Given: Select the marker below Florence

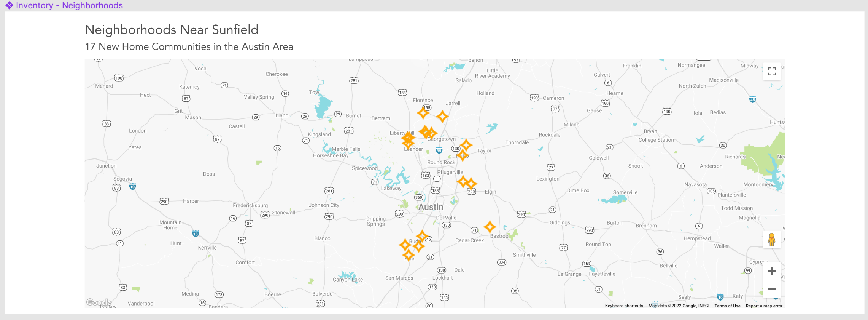Looking at the screenshot, I should pyautogui.click(x=423, y=113).
